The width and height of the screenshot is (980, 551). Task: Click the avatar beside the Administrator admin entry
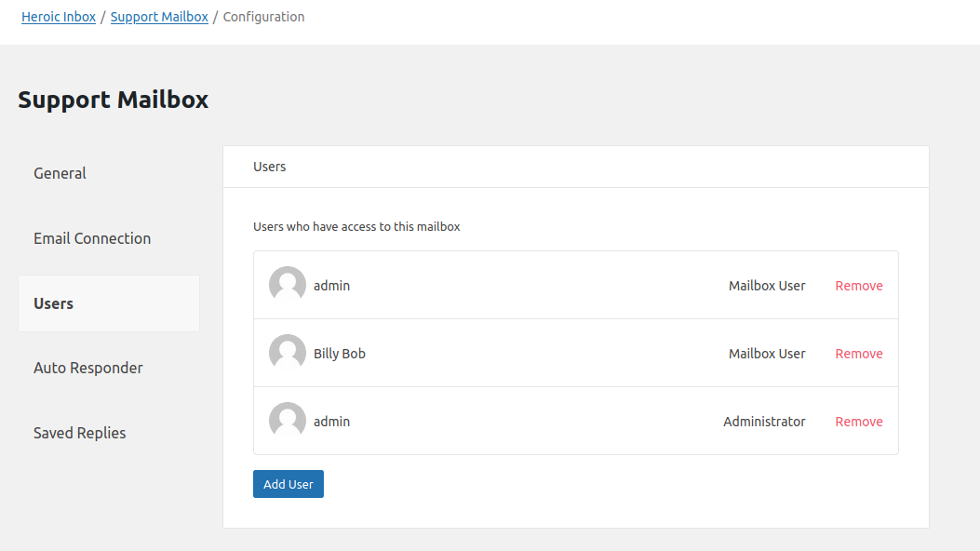tap(287, 421)
